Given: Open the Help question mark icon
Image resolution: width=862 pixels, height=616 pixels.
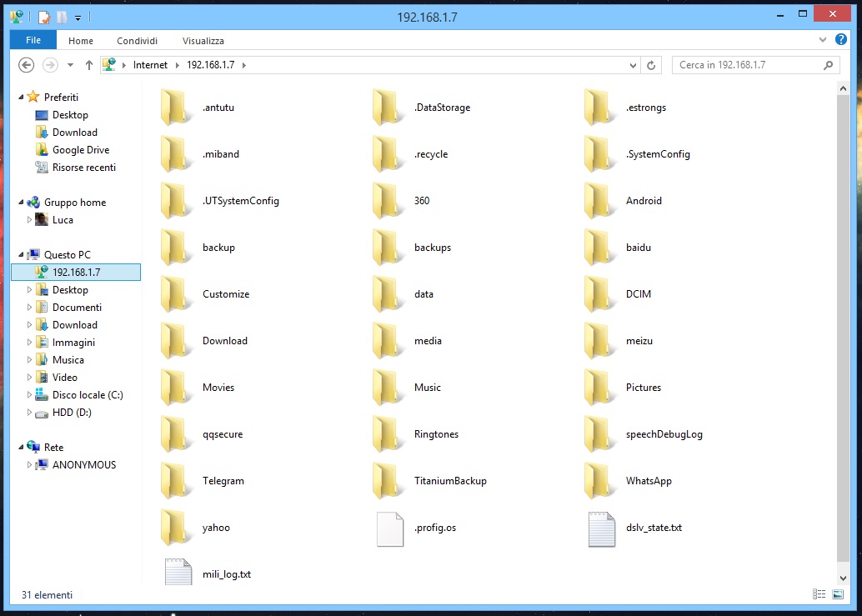Looking at the screenshot, I should 840,39.
